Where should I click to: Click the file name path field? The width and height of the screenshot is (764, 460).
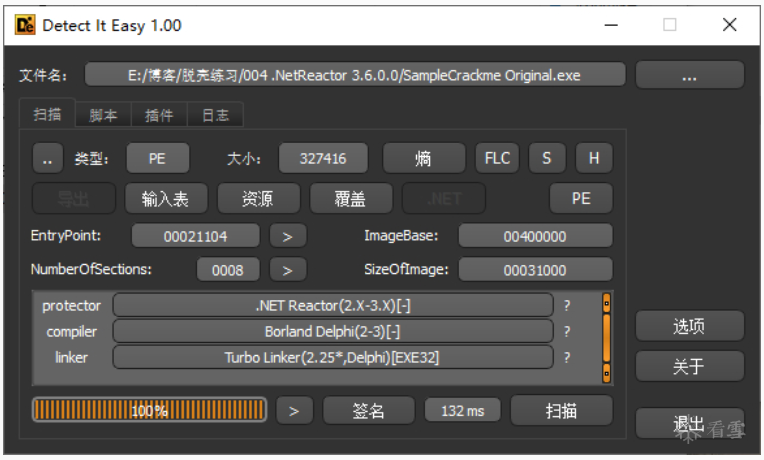pyautogui.click(x=355, y=75)
